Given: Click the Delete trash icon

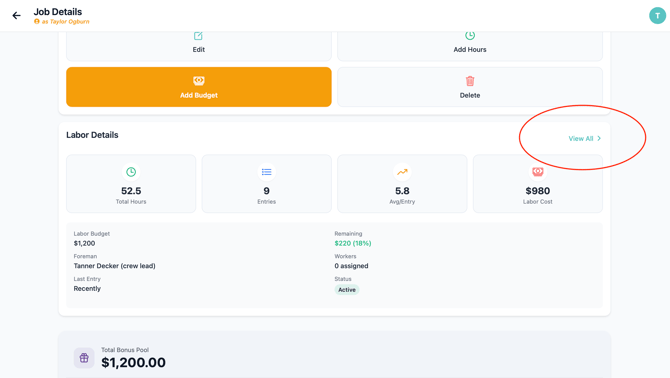Looking at the screenshot, I should (470, 81).
